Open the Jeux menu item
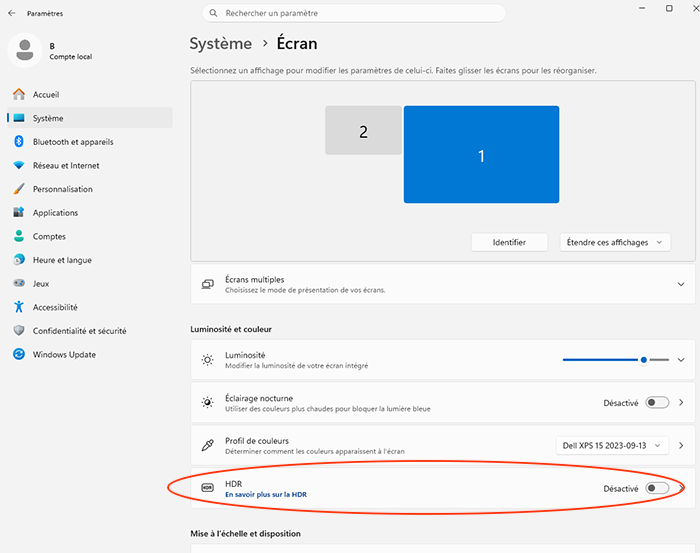Image resolution: width=700 pixels, height=553 pixels. click(x=90, y=283)
